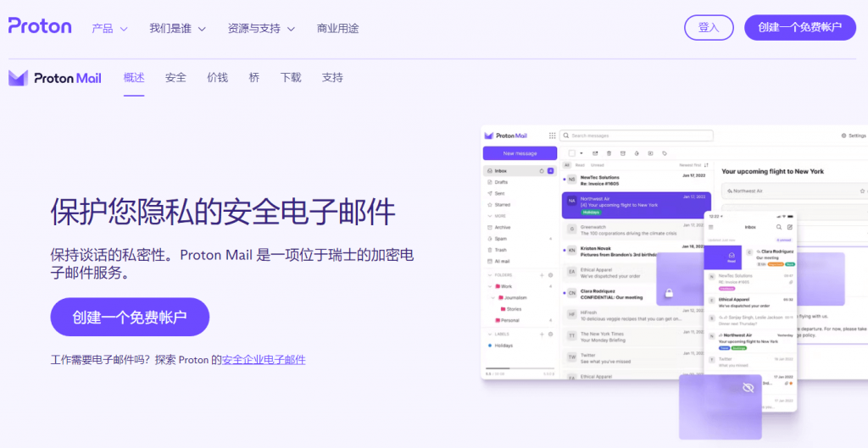Click the label tag icon in the message toolbar

pyautogui.click(x=665, y=153)
